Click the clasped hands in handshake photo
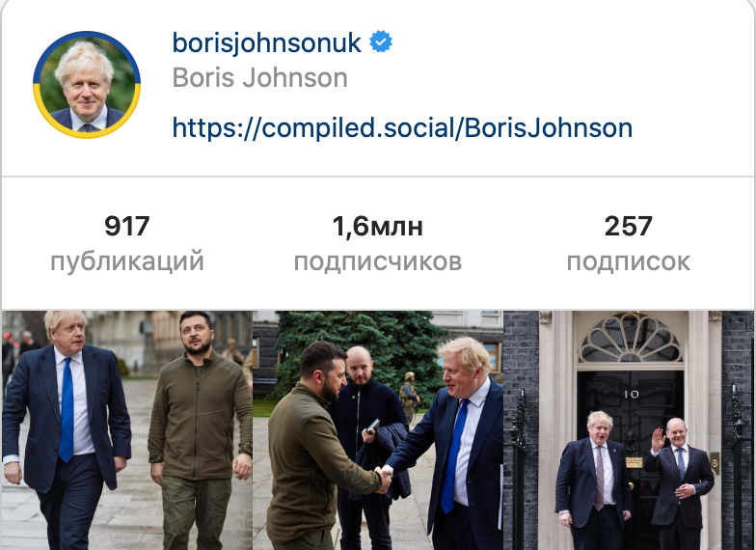Image resolution: width=756 pixels, height=550 pixels. (x=384, y=480)
